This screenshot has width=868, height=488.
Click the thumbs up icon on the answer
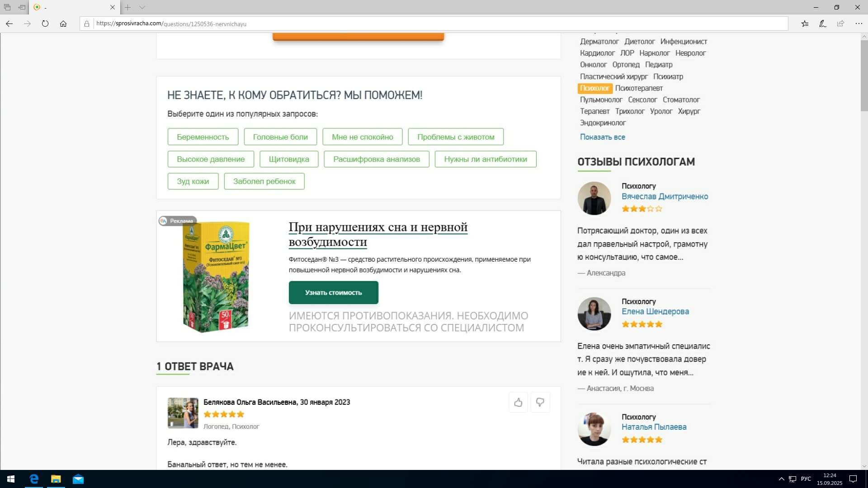coord(518,402)
